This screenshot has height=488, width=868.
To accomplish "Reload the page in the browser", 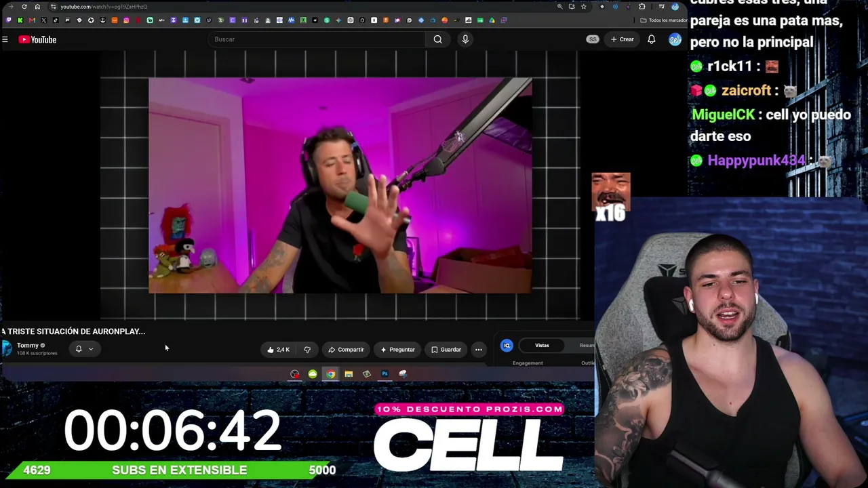I will [24, 7].
